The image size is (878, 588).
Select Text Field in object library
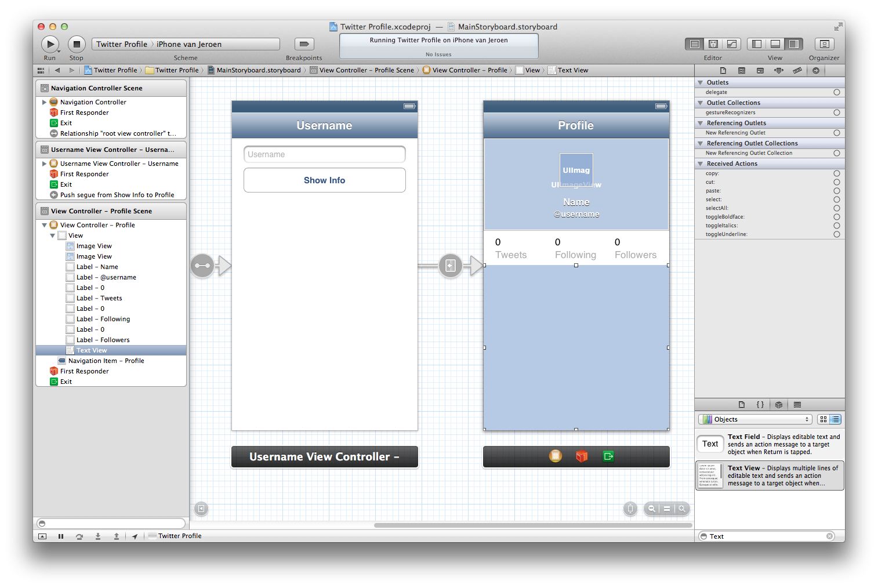pyautogui.click(x=770, y=444)
